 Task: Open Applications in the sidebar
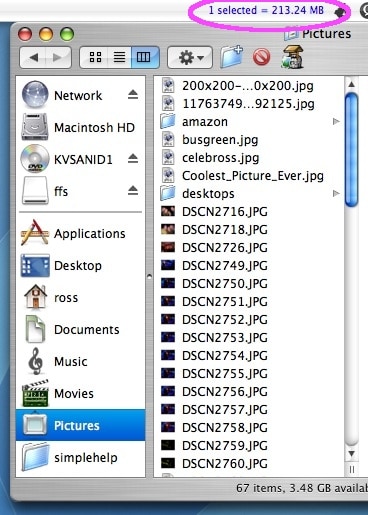click(x=80, y=233)
